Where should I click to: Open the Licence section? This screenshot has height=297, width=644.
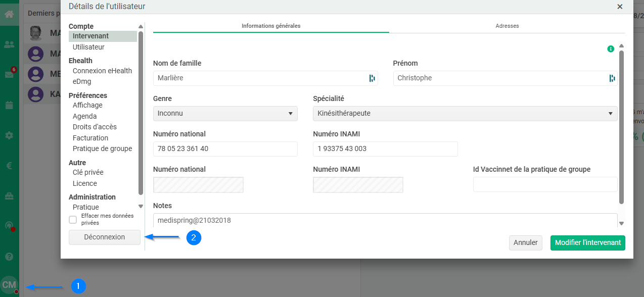(x=85, y=183)
